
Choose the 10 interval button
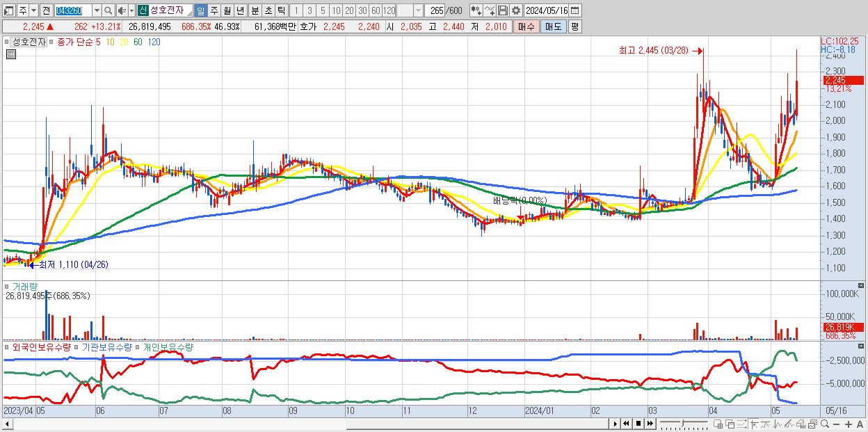pyautogui.click(x=336, y=11)
